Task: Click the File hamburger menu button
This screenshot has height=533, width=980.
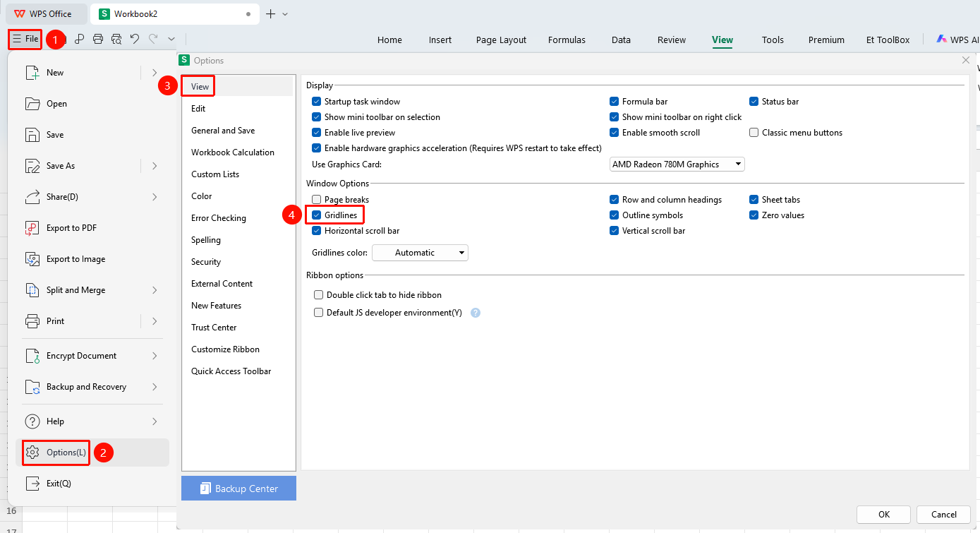Action: [x=25, y=39]
